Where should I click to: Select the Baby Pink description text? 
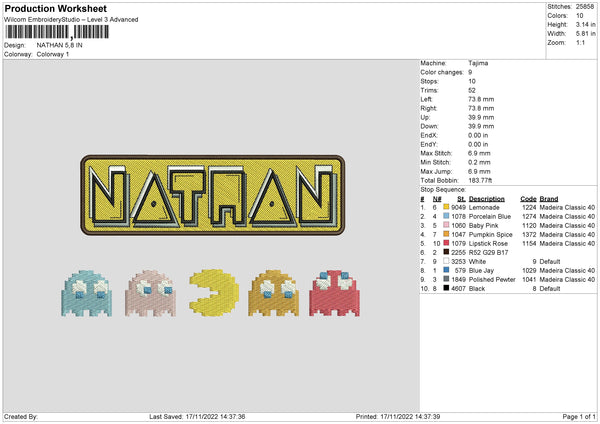click(x=484, y=225)
